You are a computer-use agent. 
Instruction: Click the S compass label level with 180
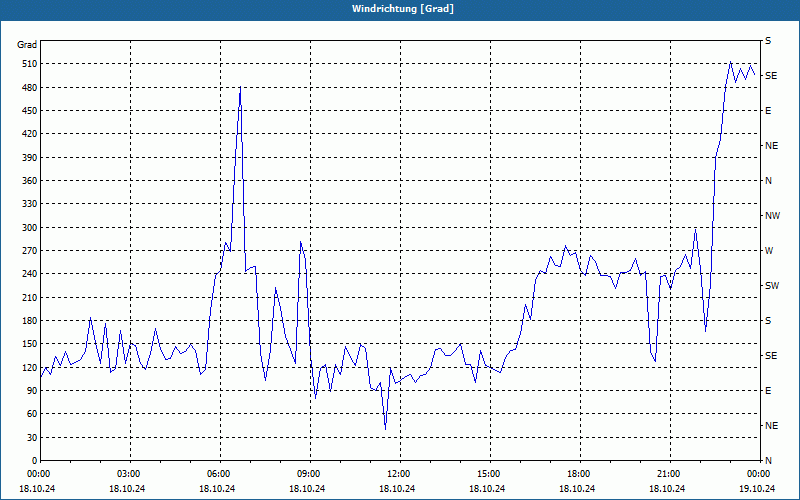(x=768, y=321)
